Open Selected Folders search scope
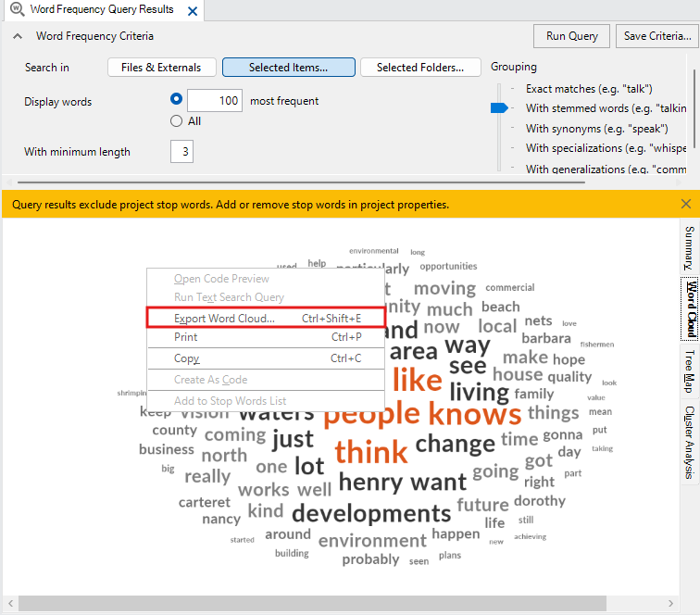This screenshot has height=615, width=700. click(x=420, y=68)
